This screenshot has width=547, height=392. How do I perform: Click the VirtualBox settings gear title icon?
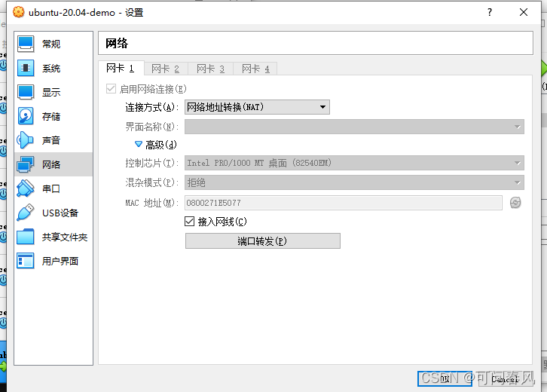coord(19,12)
